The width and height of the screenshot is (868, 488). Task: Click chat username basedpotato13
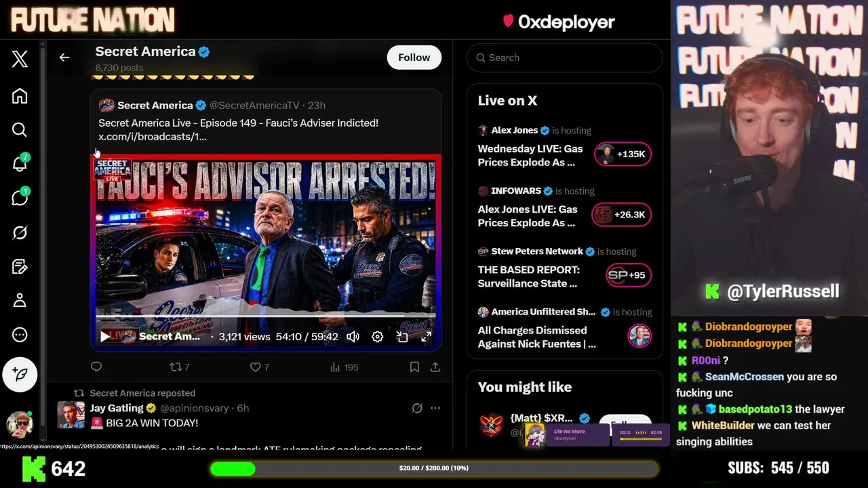[x=755, y=409]
